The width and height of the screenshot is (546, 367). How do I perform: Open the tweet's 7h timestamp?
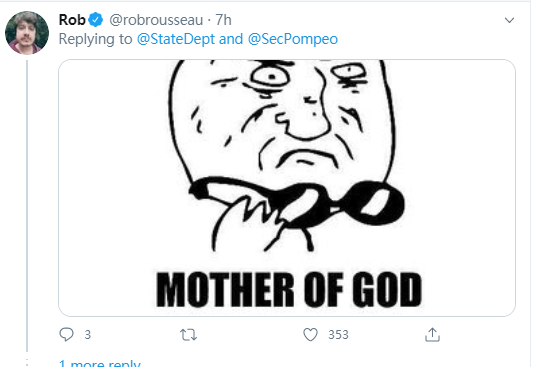coord(223,20)
